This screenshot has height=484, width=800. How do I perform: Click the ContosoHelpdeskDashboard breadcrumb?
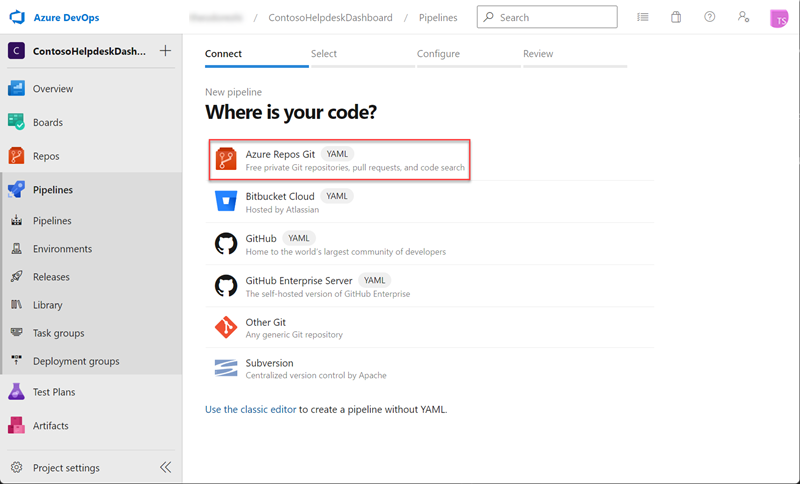pyautogui.click(x=330, y=17)
